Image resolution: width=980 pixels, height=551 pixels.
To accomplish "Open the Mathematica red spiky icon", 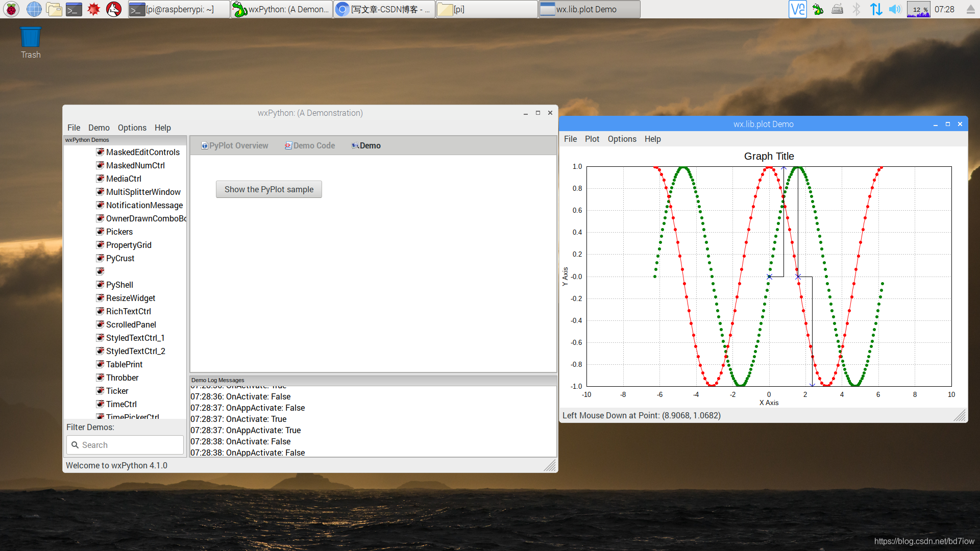I will coord(93,9).
